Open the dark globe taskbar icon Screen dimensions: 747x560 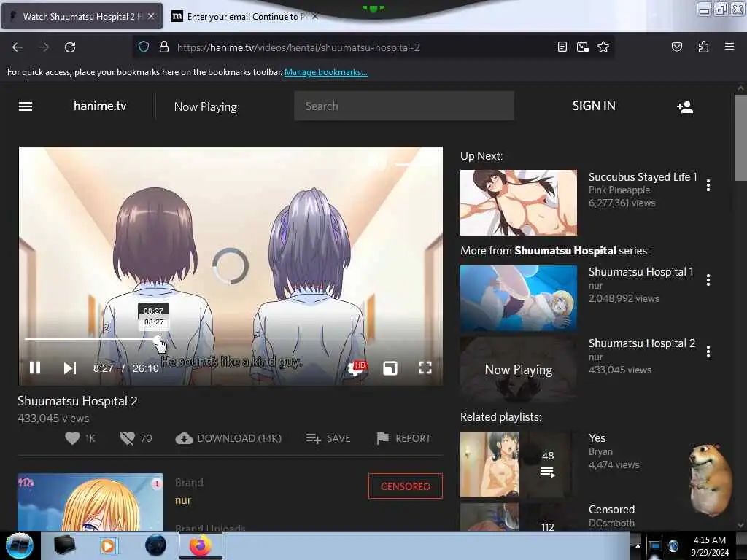point(155,545)
